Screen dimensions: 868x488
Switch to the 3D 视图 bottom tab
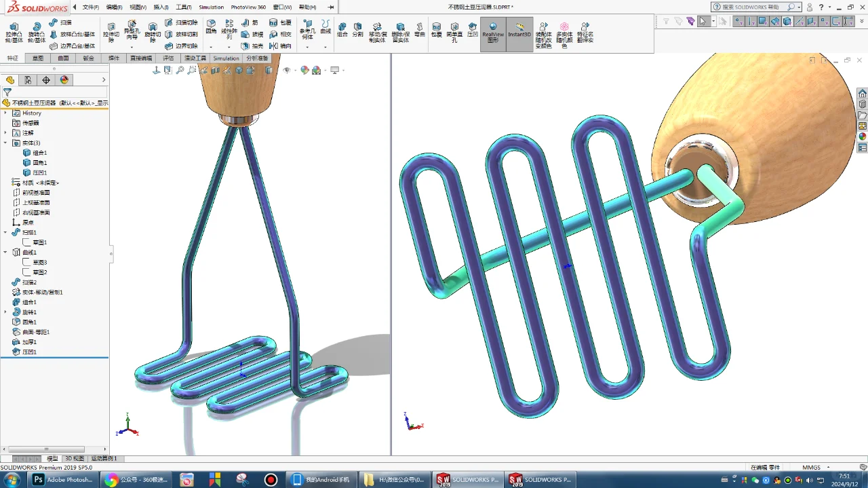[x=75, y=458]
